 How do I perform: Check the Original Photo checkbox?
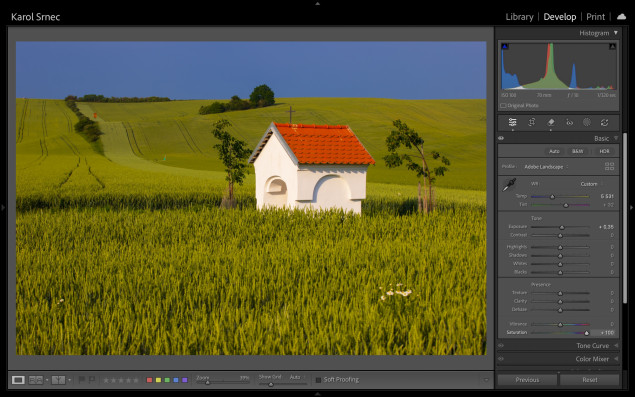[503, 106]
